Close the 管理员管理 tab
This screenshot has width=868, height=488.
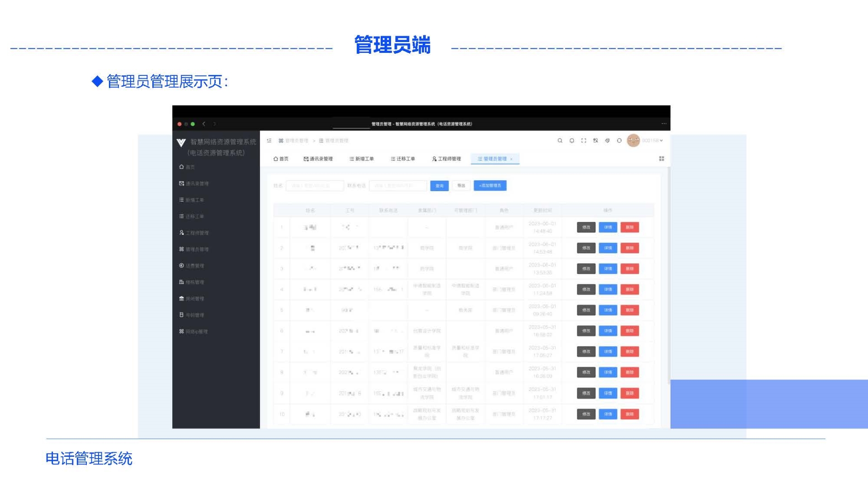click(x=511, y=159)
